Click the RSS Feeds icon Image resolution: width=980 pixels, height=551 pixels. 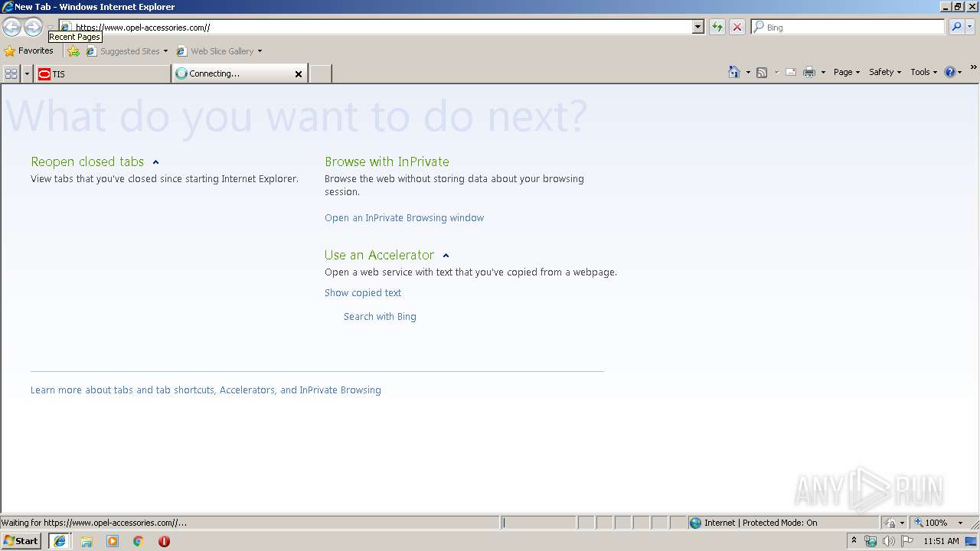coord(762,72)
